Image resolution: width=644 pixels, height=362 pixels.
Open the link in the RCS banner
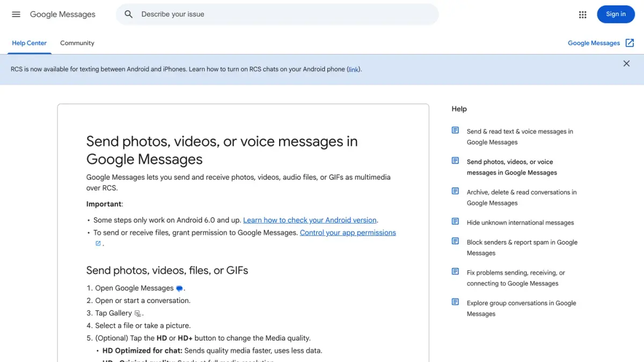coord(354,69)
